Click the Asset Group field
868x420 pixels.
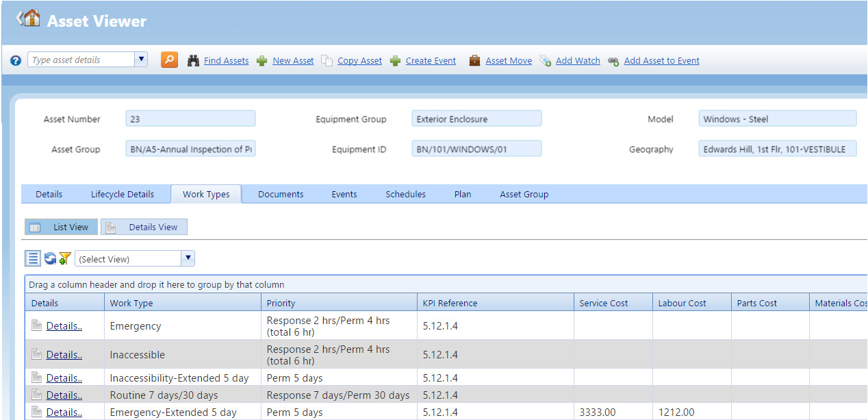(x=190, y=149)
